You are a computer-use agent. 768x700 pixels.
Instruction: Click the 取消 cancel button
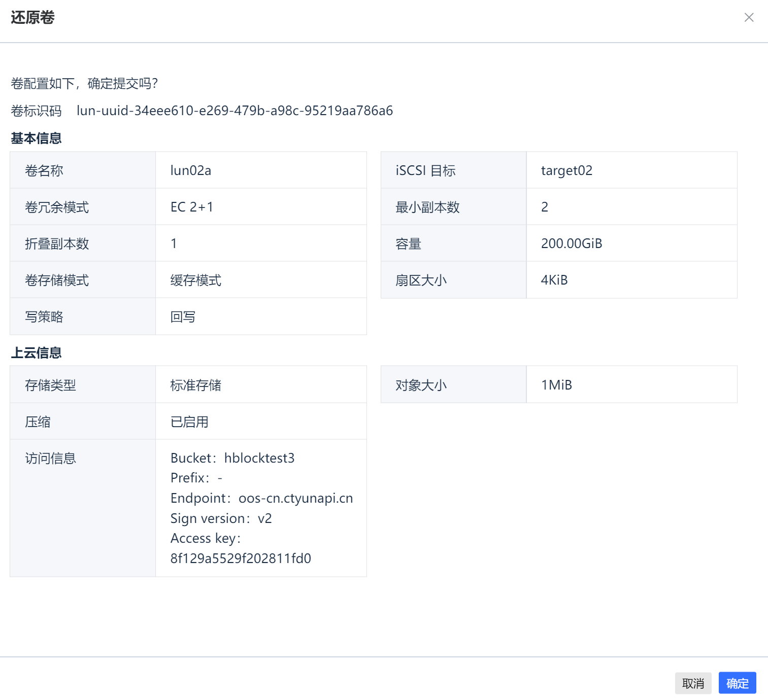pos(693,683)
